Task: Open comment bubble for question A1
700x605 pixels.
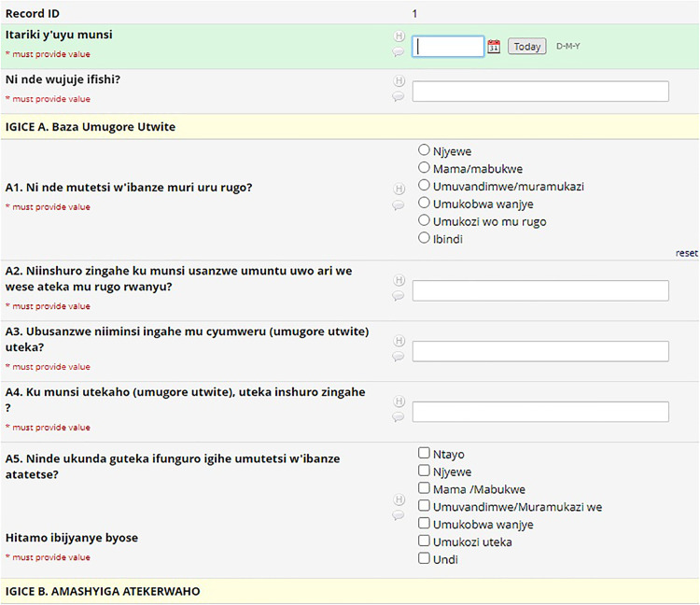Action: pyautogui.click(x=398, y=205)
